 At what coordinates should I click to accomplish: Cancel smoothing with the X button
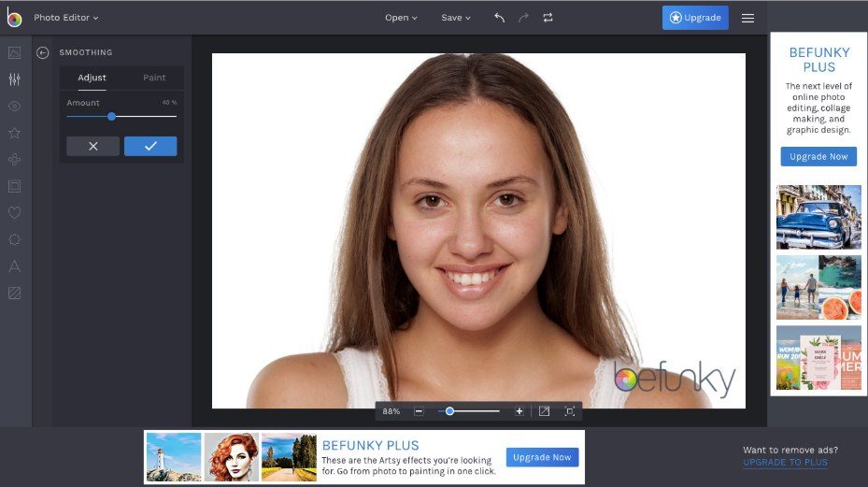click(x=92, y=146)
